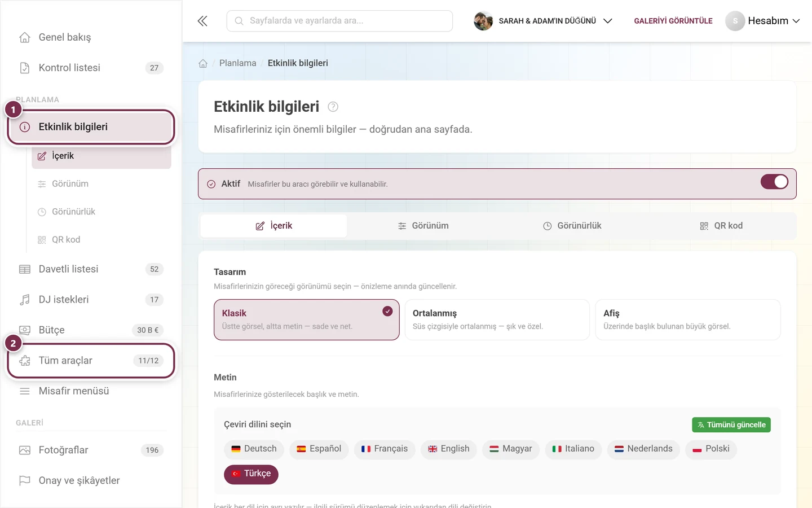Switch to the İçerik tab
The height and width of the screenshot is (508, 812).
(x=274, y=226)
